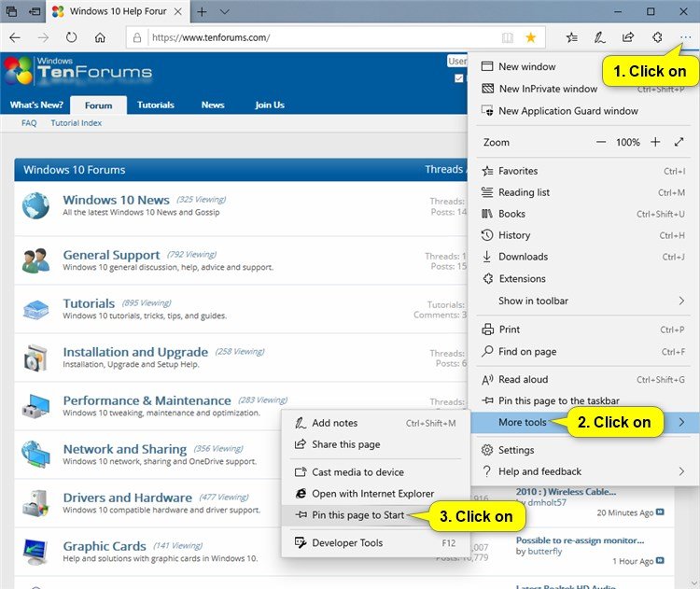Open Reading list menu entry
Screen dimensions: 700x589
click(x=582, y=192)
